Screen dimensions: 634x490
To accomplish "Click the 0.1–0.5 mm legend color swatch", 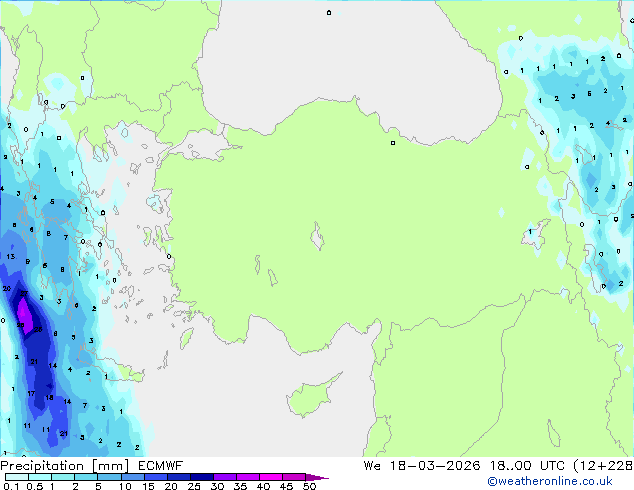I will 17,477.
